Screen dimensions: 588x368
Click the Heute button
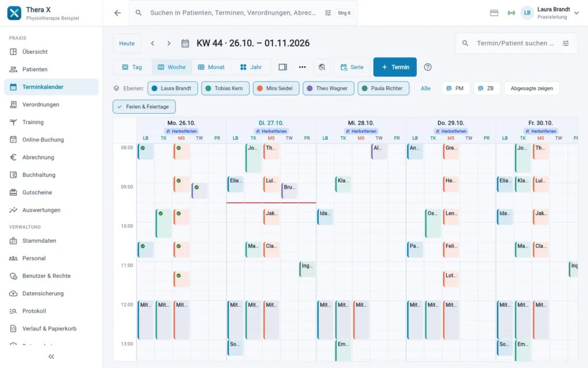pos(127,43)
